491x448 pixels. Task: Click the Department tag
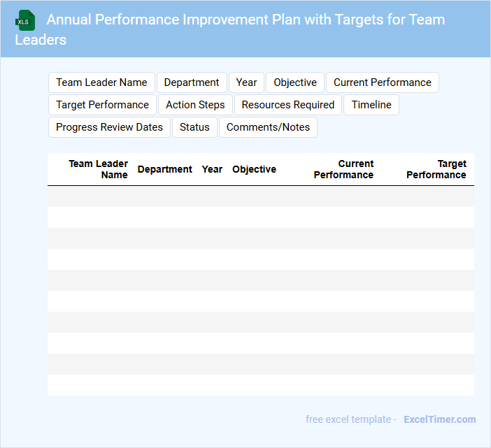192,82
